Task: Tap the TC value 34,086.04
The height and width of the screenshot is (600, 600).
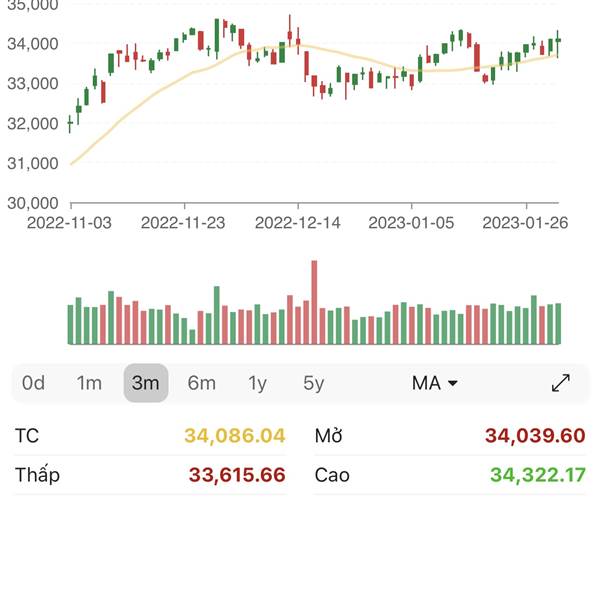Action: tap(235, 435)
